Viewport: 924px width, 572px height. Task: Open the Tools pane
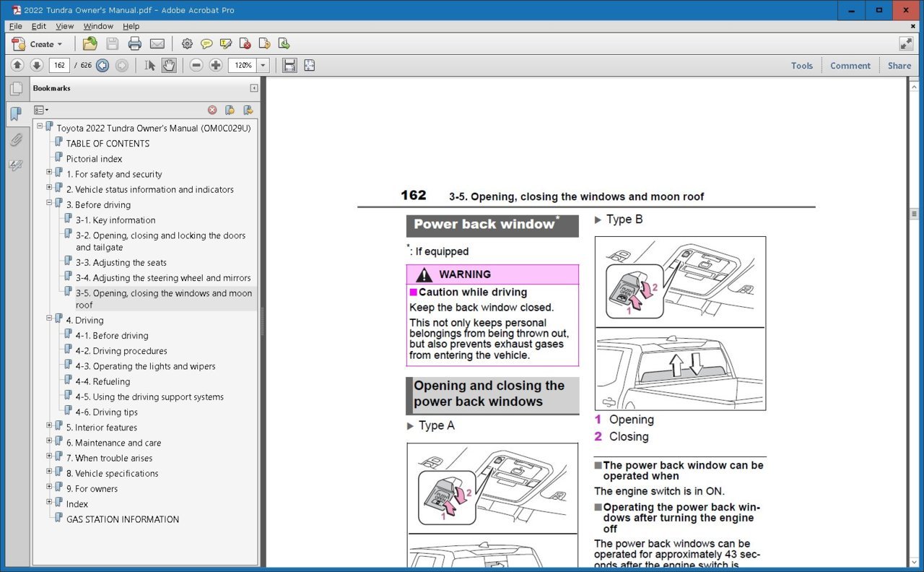[802, 66]
